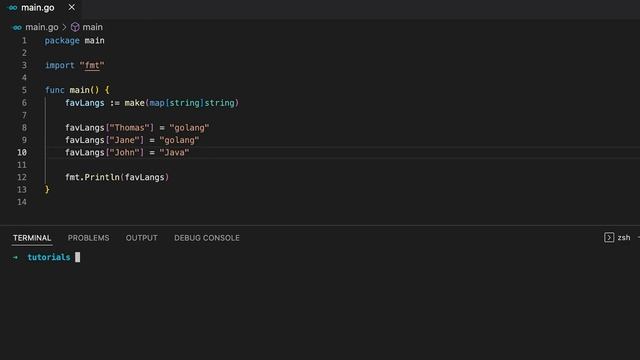The image size is (640, 360).
Task: Show the OUTPUT panel tab
Action: tap(142, 238)
